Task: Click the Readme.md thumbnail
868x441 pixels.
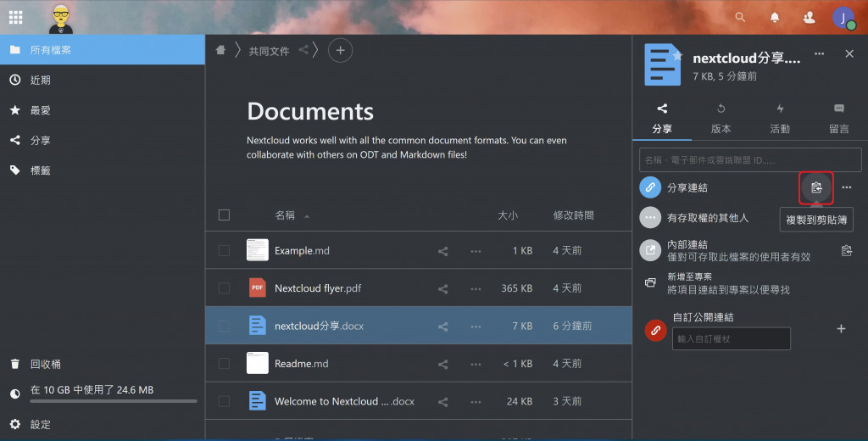Action: point(258,364)
